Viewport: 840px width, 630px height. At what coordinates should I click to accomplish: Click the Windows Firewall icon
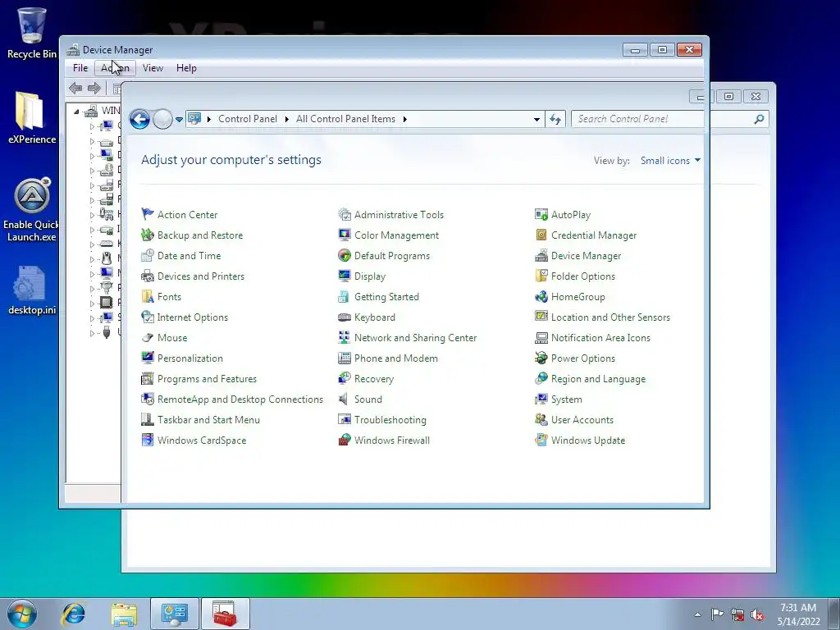pos(345,441)
